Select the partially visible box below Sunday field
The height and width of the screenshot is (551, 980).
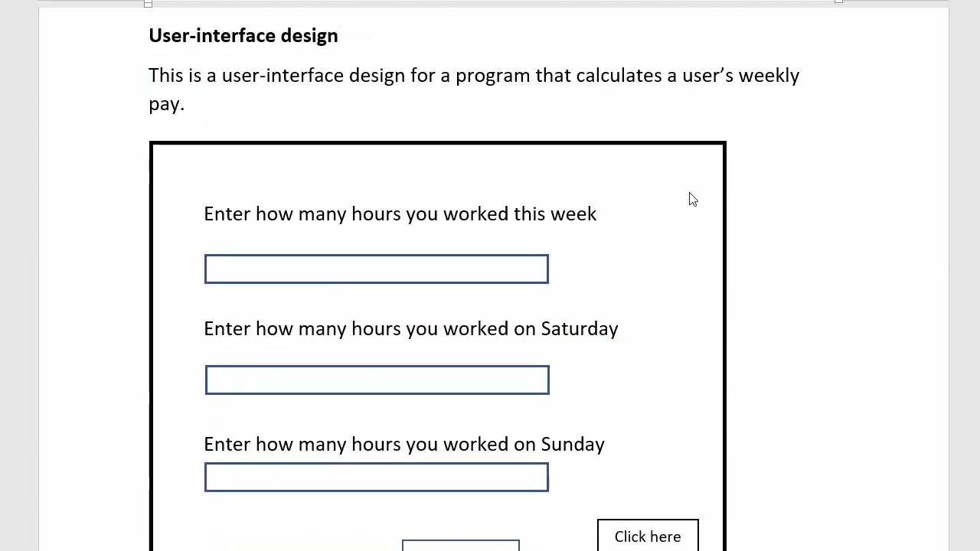pos(460,545)
